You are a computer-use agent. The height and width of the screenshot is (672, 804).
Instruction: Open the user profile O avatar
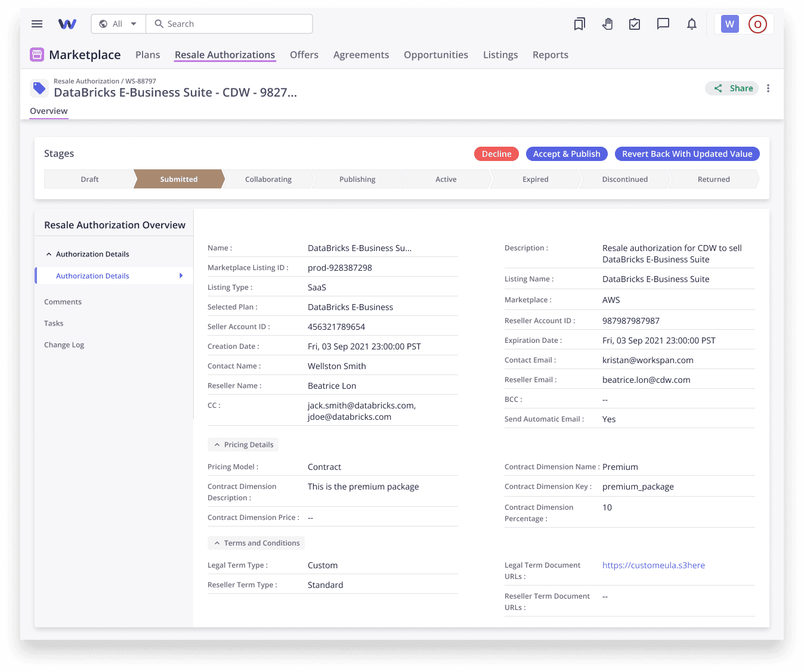tap(757, 24)
